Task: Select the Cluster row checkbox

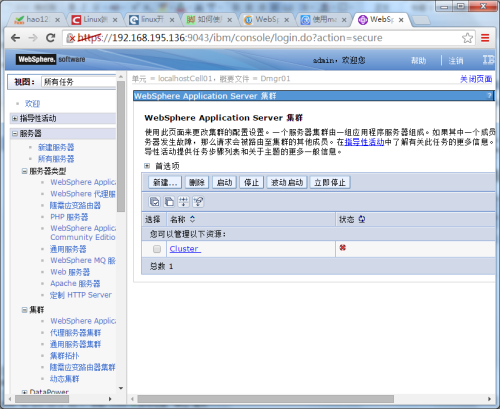Action: point(157,249)
